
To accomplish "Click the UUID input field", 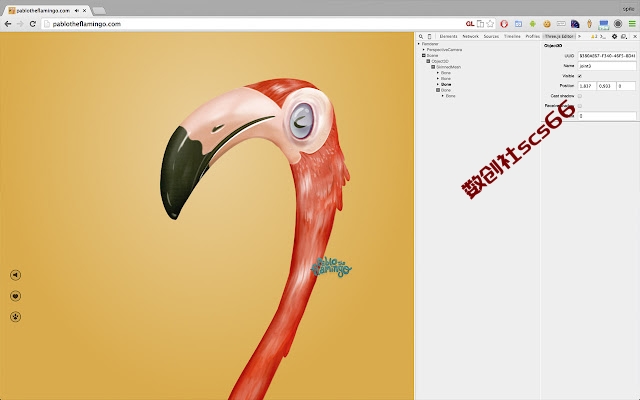I will [x=607, y=56].
